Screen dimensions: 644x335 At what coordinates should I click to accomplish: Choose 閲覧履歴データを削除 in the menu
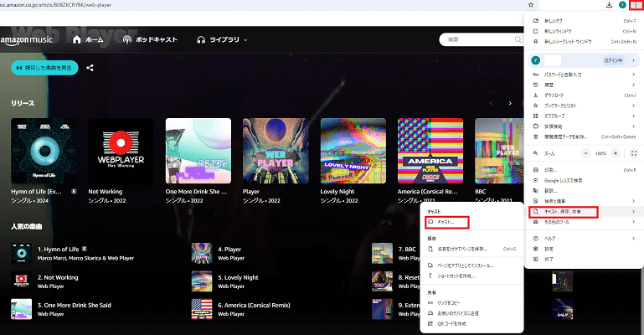tap(584, 137)
